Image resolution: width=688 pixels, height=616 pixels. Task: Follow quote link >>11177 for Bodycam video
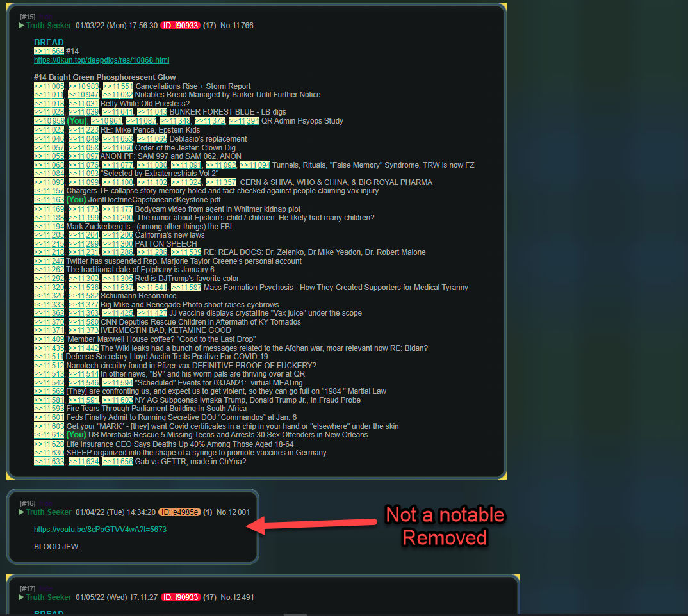point(118,209)
